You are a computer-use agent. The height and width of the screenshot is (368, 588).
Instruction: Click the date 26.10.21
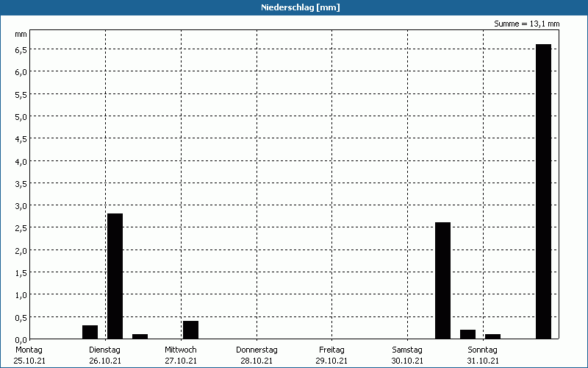(x=105, y=361)
